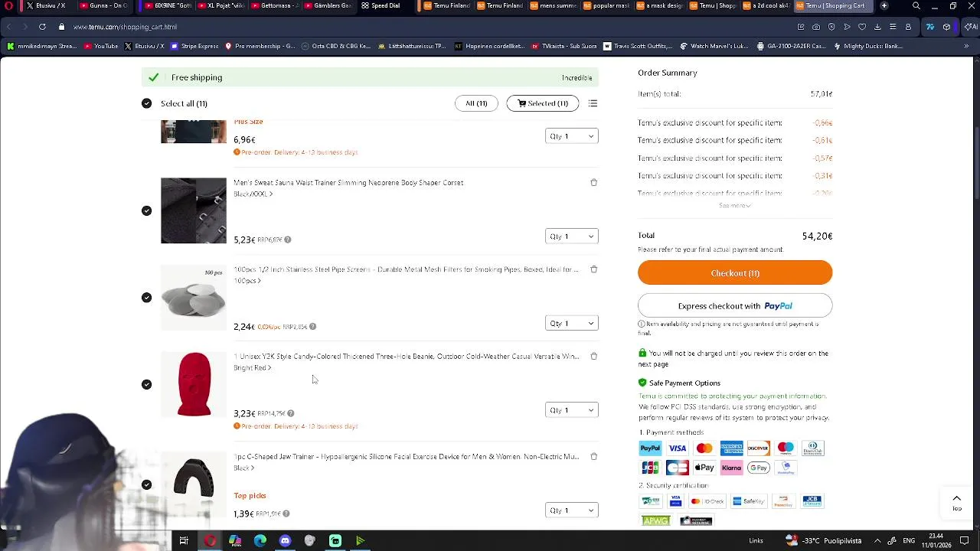Click the PayPal payment method icon

pos(650,448)
